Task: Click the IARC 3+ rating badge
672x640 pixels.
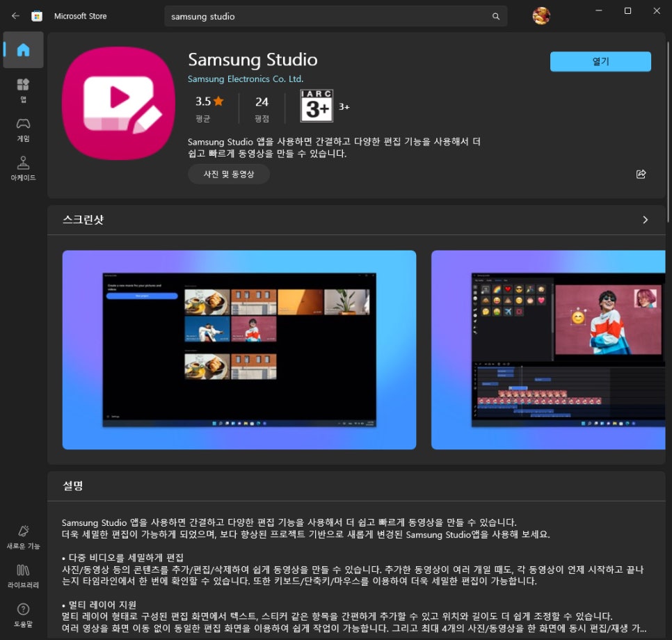Action: click(317, 106)
